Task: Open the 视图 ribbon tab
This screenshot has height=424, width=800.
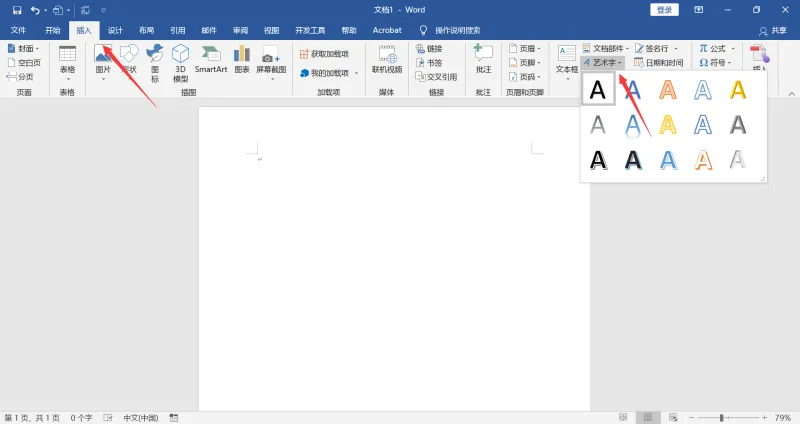Action: 271,30
